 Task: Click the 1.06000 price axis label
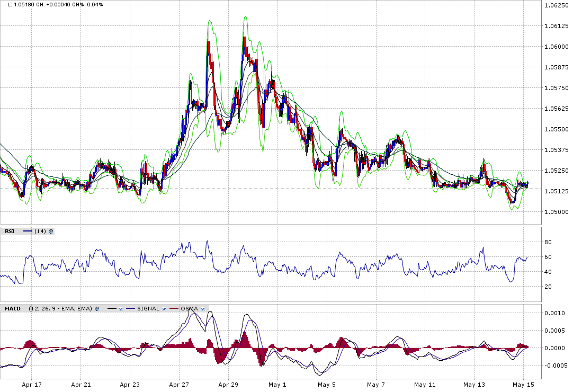[x=556, y=47]
